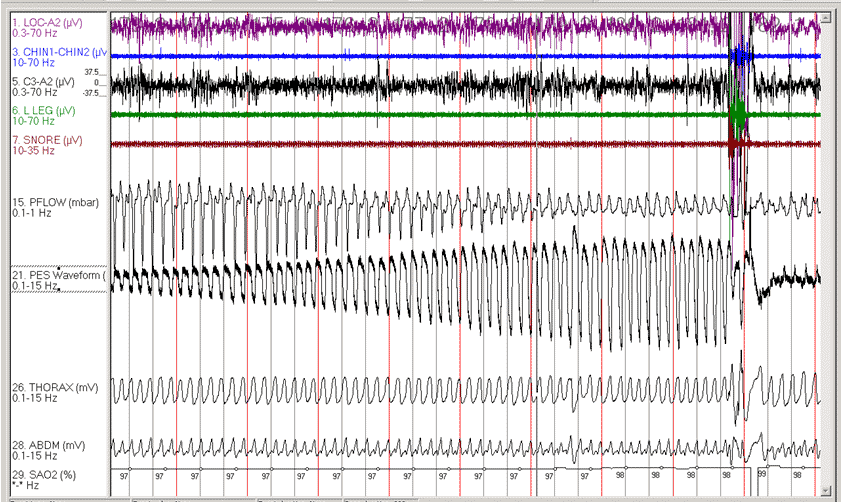This screenshot has width=842, height=503.
Task: Click the -37.5 scale mark on C3-A2
Action: (x=91, y=92)
